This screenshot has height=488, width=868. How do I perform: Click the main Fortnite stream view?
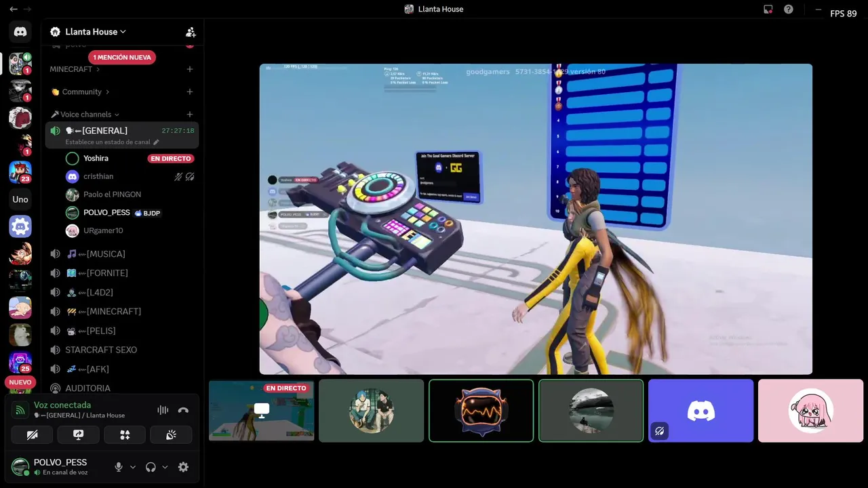(x=536, y=219)
